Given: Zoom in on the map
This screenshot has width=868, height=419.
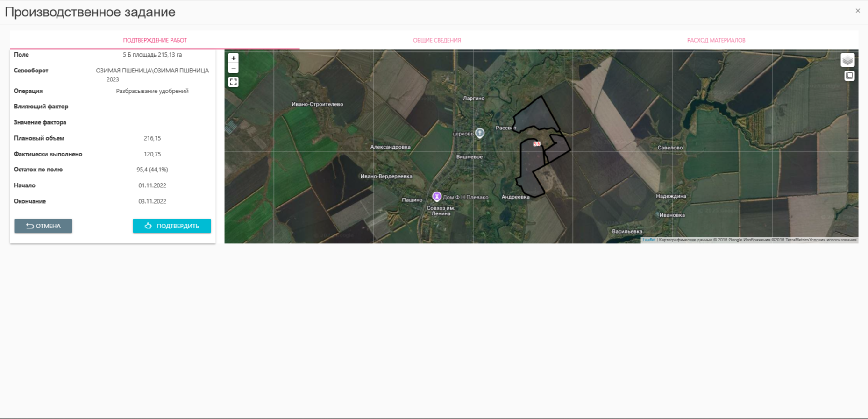Looking at the screenshot, I should (233, 58).
